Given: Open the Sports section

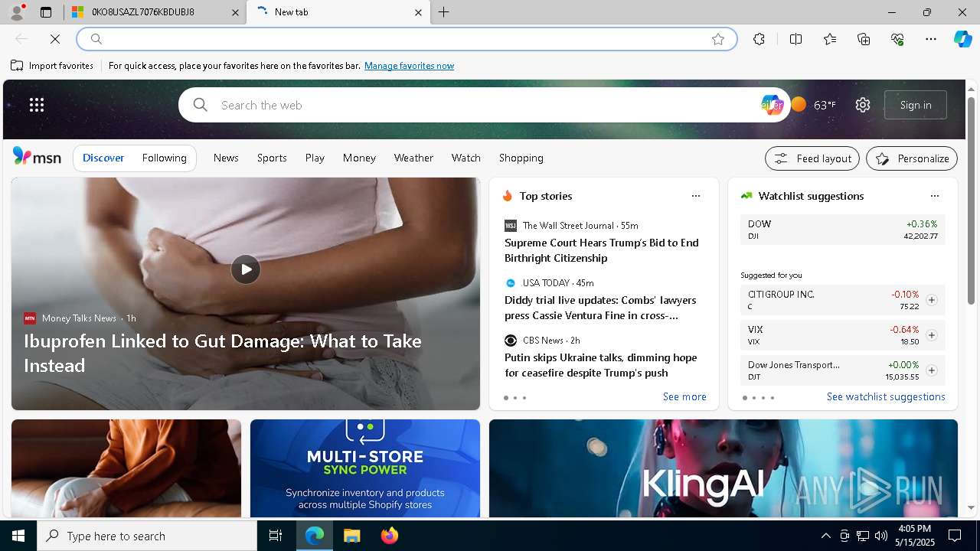Looking at the screenshot, I should pyautogui.click(x=272, y=158).
